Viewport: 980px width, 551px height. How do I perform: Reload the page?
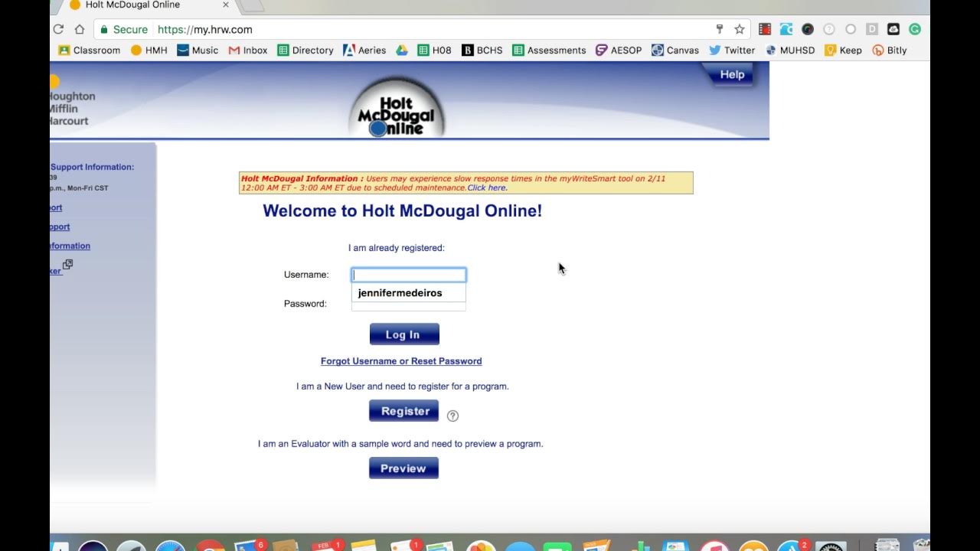(x=58, y=29)
